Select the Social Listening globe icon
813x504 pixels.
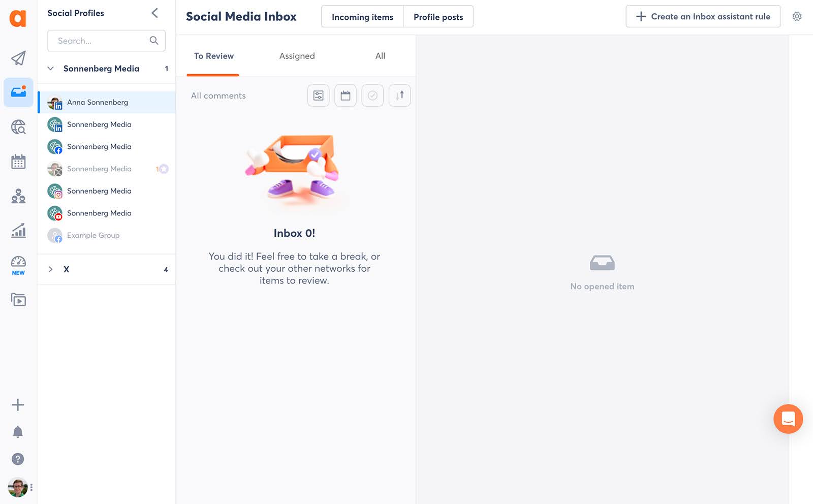point(18,128)
